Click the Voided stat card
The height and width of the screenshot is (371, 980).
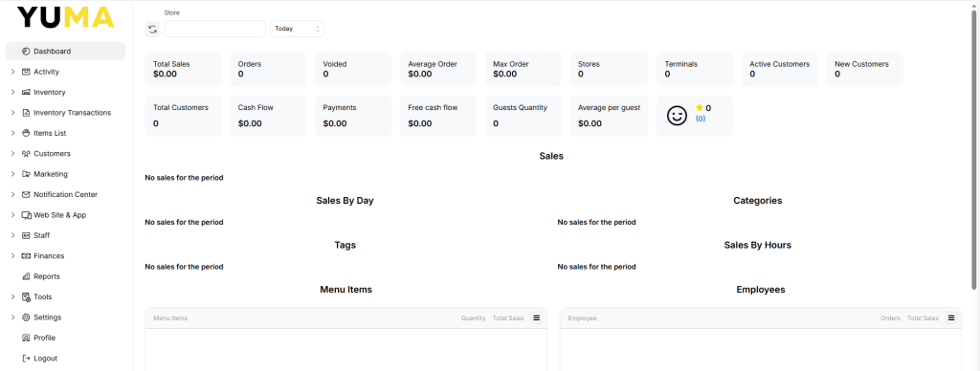(x=353, y=70)
